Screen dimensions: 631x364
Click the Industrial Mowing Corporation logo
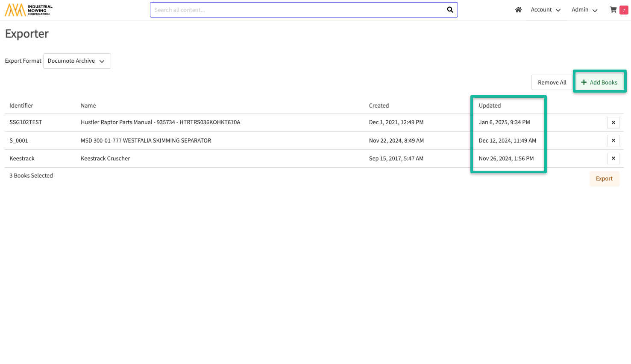29,10
